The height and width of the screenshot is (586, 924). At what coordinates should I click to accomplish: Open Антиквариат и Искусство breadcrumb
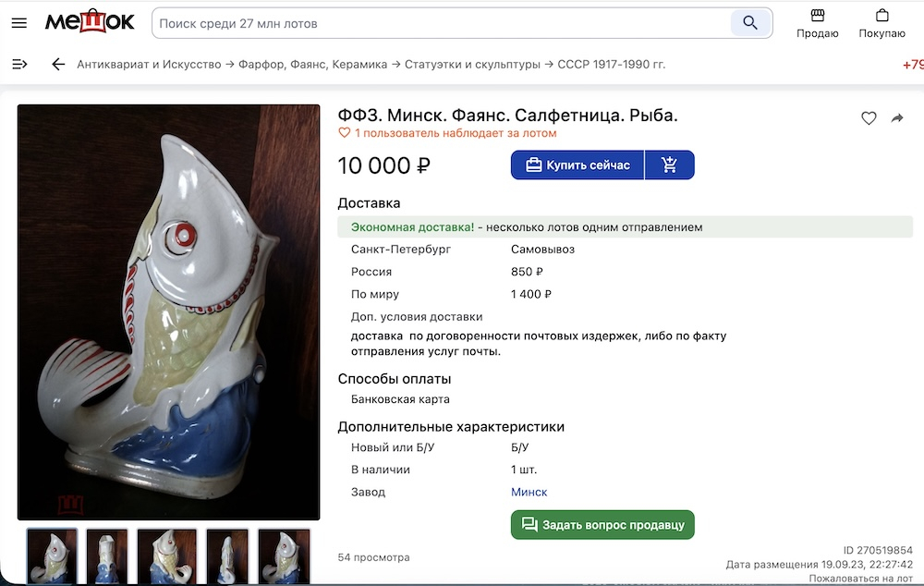pyautogui.click(x=149, y=65)
